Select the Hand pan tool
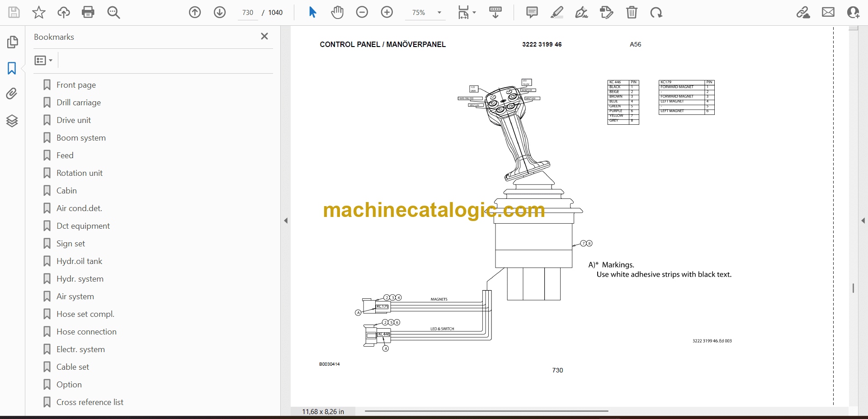Screen dimensions: 868x419 [337, 12]
